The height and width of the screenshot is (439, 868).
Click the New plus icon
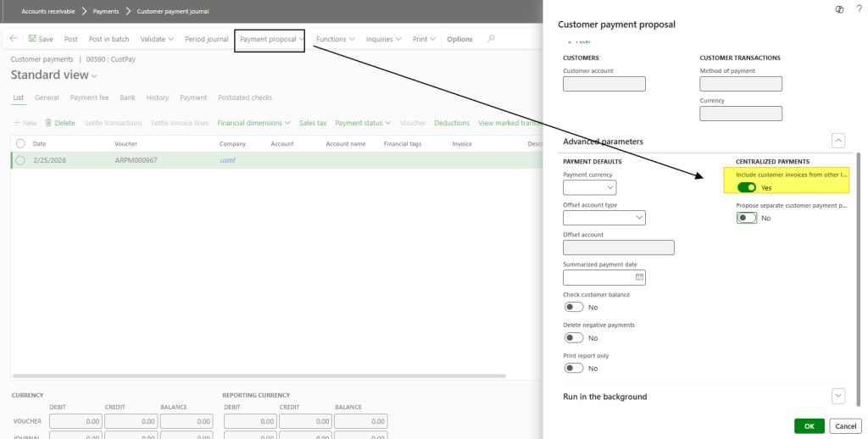coord(17,123)
